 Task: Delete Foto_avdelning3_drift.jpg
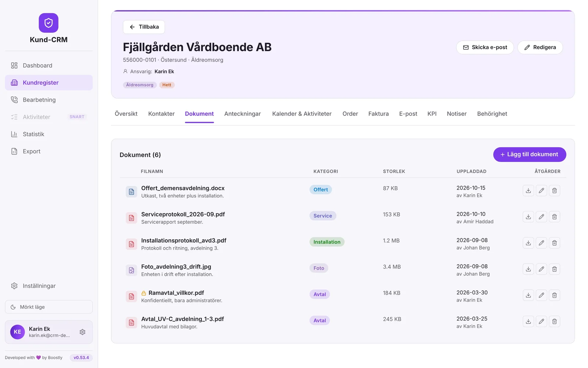555,269
